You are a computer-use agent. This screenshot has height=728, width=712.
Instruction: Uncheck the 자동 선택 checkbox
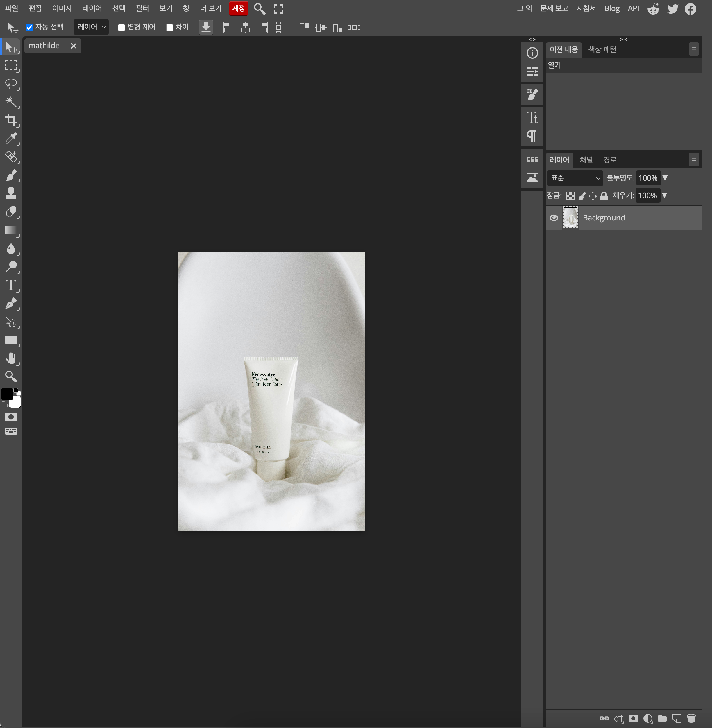[x=30, y=27]
